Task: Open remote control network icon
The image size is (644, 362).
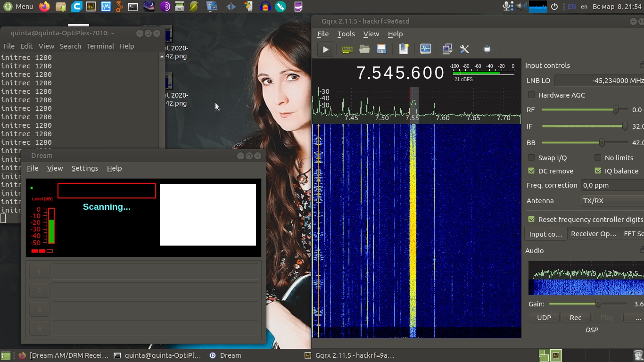Action: [447, 49]
